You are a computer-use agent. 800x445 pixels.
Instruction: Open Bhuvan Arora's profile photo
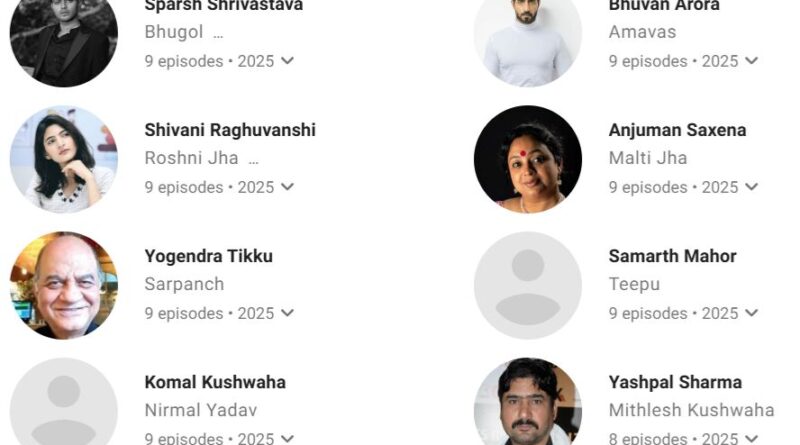(x=528, y=43)
